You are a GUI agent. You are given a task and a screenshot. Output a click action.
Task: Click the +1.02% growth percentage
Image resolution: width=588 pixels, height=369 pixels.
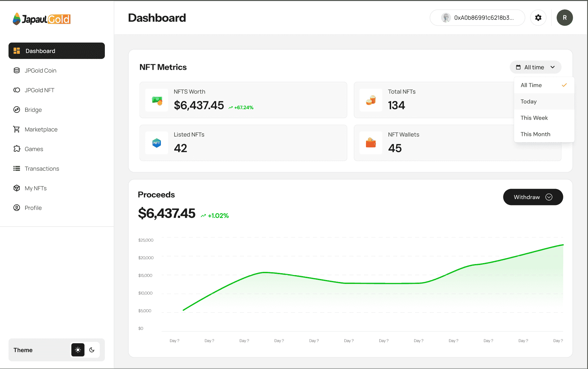point(218,216)
